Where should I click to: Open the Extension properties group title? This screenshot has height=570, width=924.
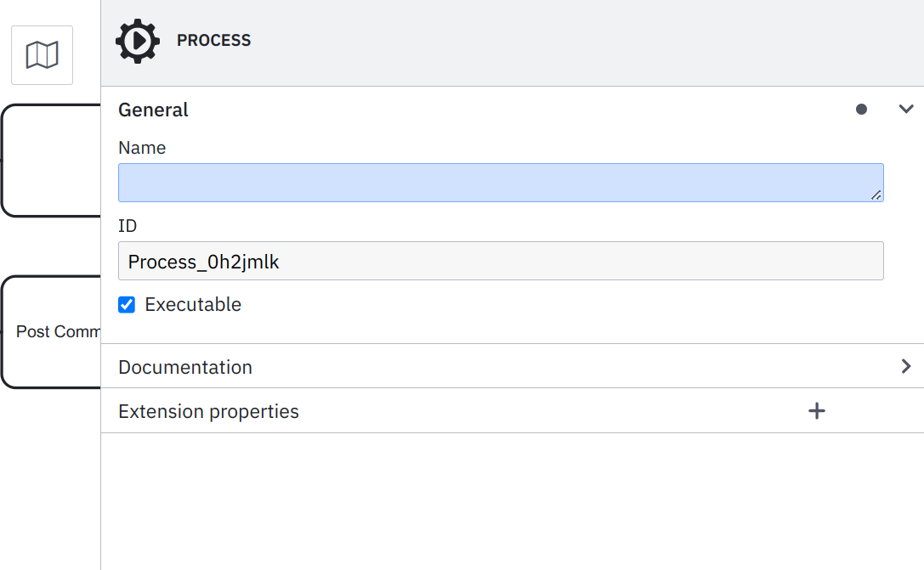[x=208, y=412]
